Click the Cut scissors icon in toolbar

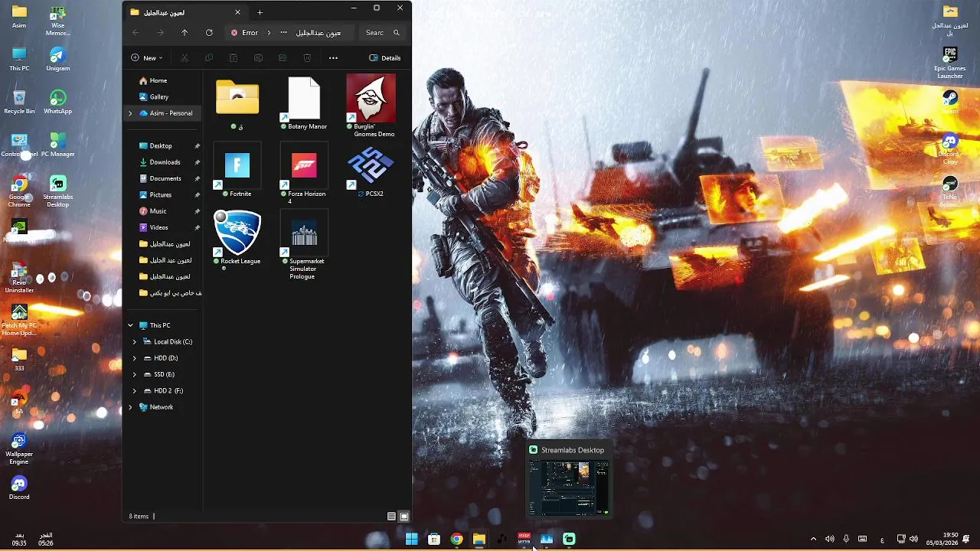click(185, 58)
